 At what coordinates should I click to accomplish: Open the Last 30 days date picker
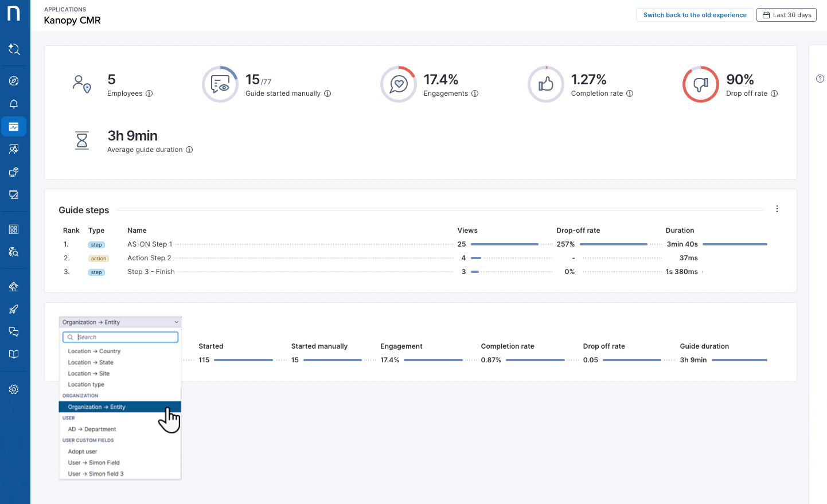pyautogui.click(x=786, y=15)
